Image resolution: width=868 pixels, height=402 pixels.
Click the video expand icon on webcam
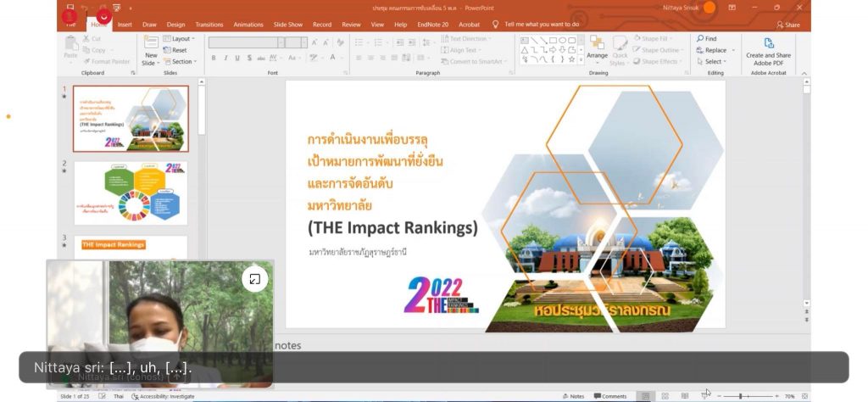click(254, 279)
